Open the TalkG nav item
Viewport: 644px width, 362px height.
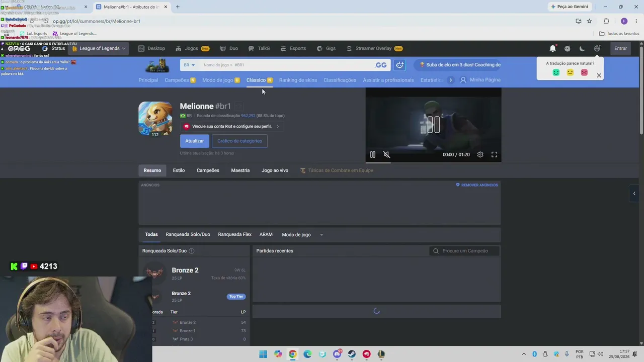259,48
